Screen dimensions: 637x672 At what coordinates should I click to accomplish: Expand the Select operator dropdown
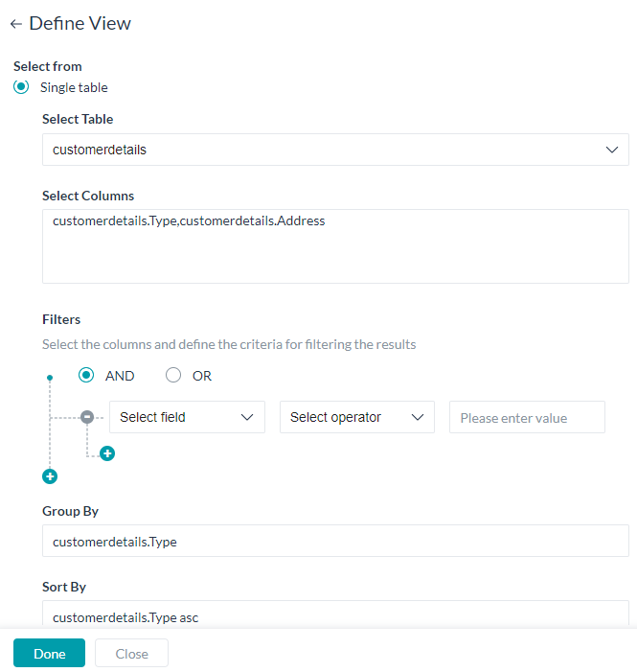(x=357, y=417)
